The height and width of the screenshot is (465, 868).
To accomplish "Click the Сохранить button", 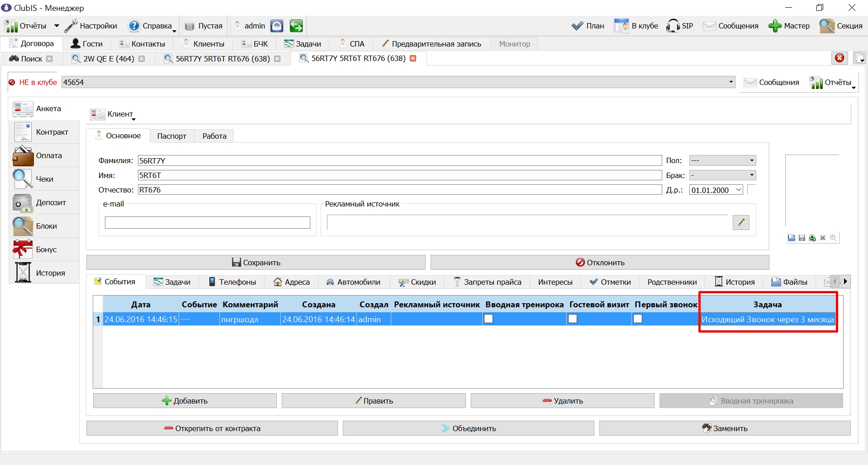I will (256, 263).
